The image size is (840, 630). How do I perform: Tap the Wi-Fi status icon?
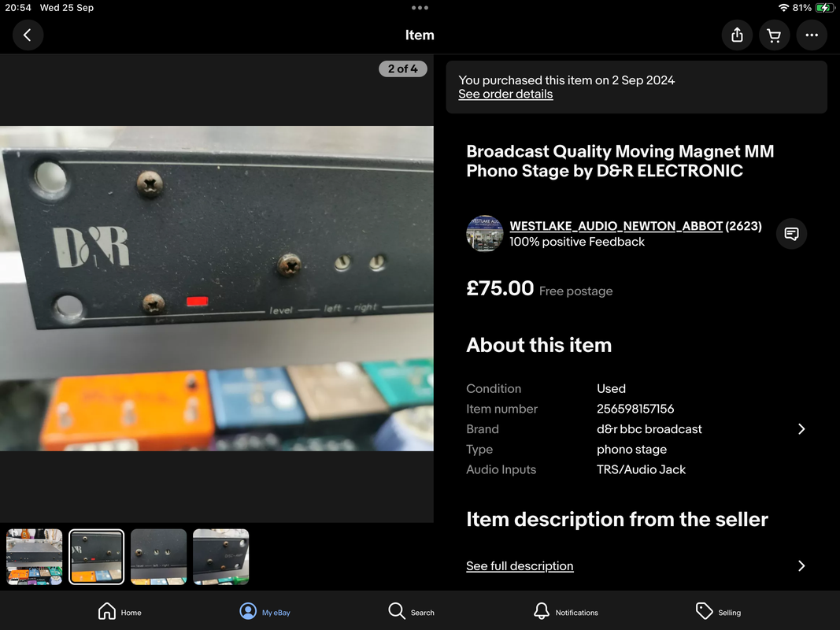click(x=783, y=8)
